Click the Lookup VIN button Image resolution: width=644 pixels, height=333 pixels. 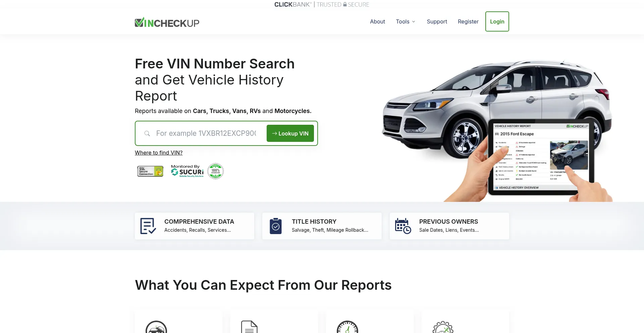[x=290, y=133]
